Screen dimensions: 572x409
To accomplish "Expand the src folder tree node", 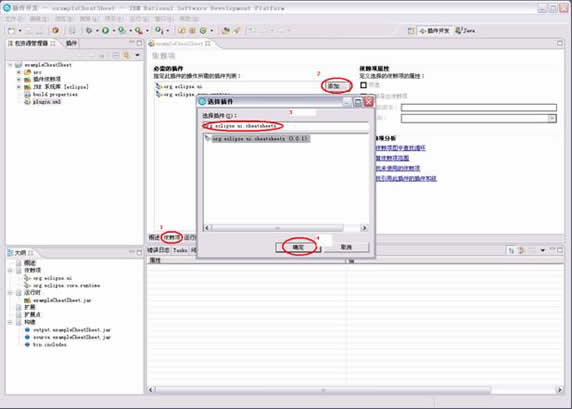I will (x=19, y=72).
